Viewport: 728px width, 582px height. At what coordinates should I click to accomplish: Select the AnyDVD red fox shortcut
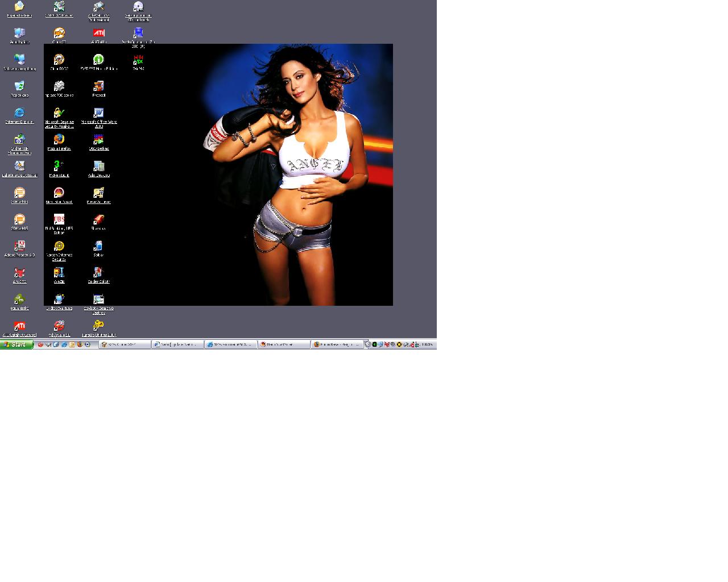(x=19, y=273)
